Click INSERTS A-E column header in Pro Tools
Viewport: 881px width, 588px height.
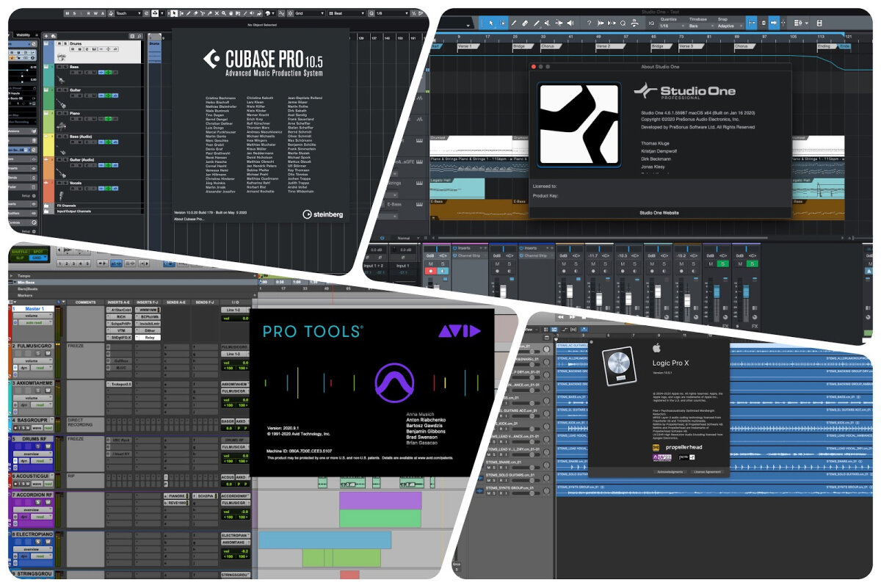pos(118,302)
